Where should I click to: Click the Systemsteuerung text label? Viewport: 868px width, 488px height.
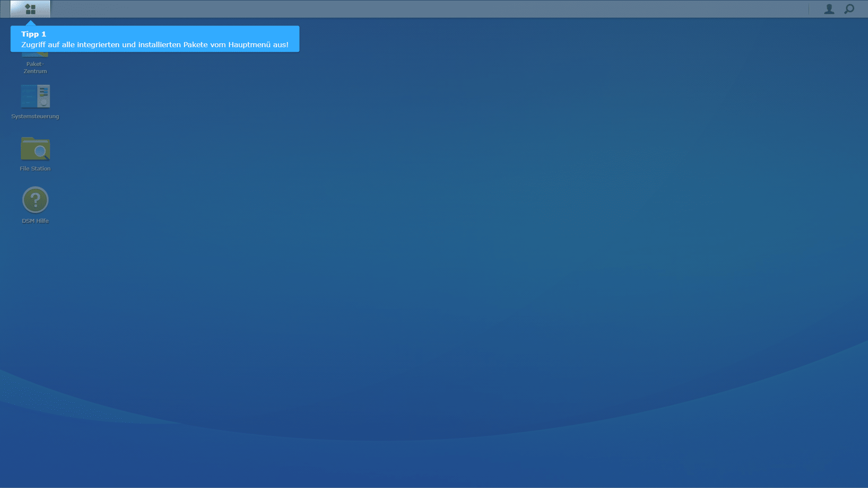point(35,116)
